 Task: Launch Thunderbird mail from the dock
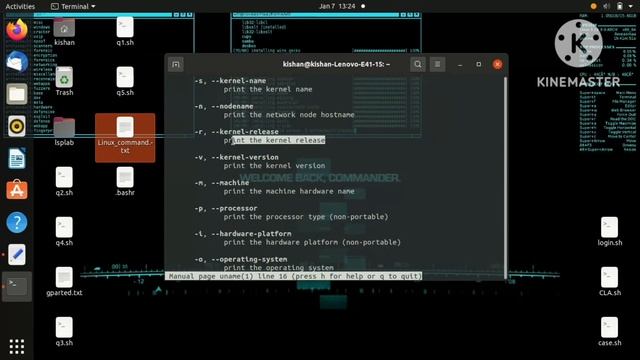(x=17, y=62)
